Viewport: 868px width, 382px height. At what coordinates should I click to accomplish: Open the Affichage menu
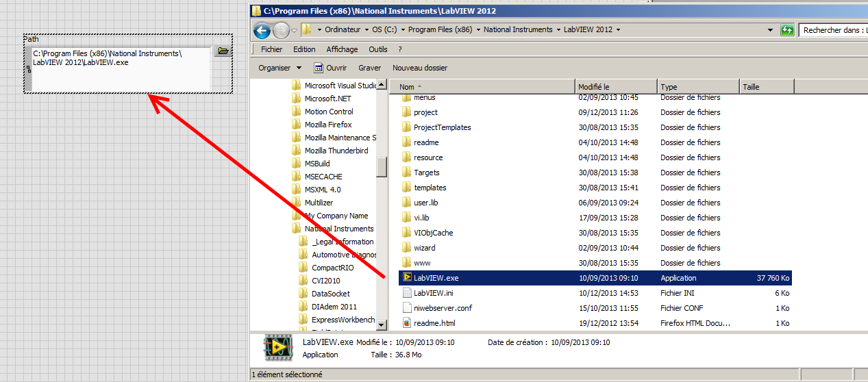[342, 49]
